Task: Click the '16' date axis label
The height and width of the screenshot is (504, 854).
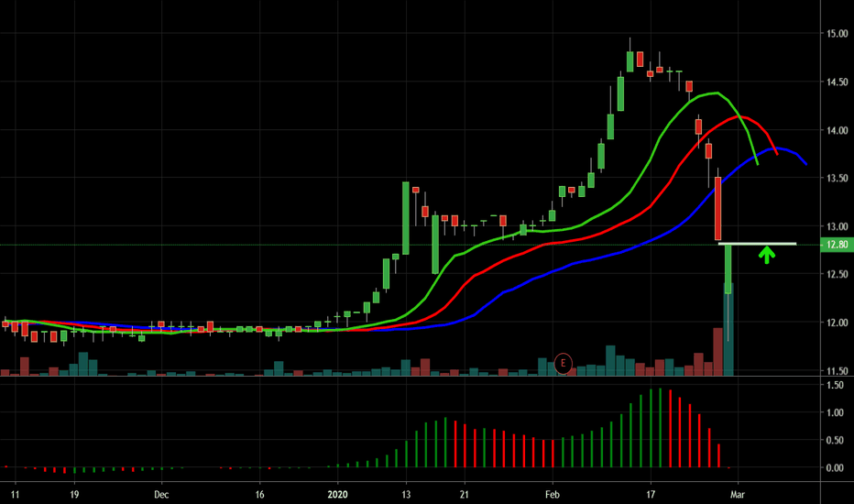Action: tap(260, 495)
